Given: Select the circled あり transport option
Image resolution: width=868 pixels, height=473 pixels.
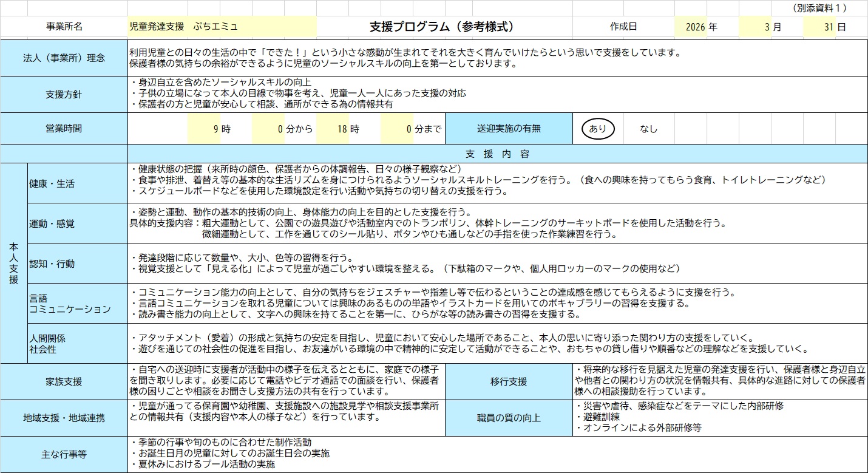Looking at the screenshot, I should [598, 129].
